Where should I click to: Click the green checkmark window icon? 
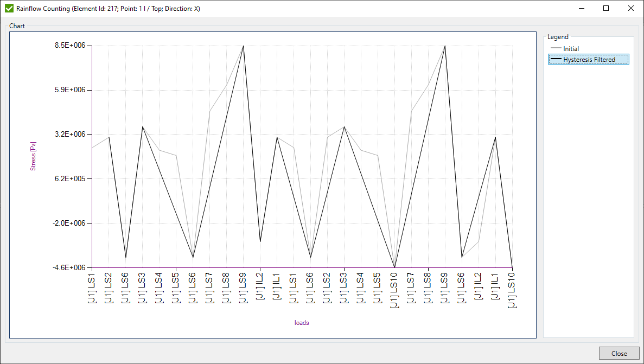click(x=9, y=9)
